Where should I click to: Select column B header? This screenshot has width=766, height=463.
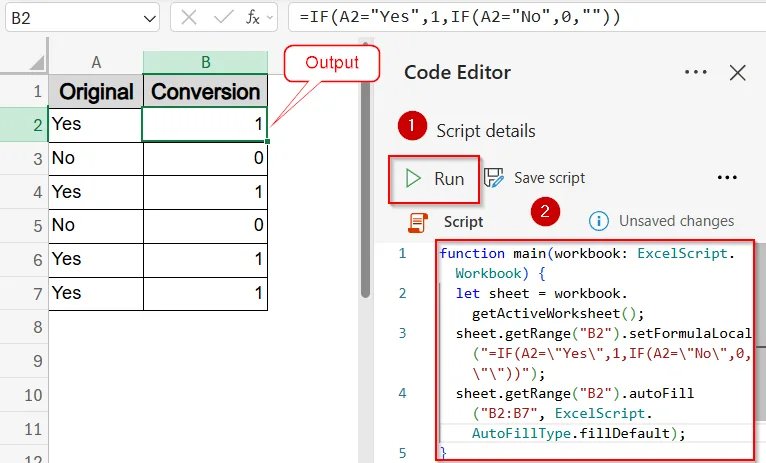click(206, 63)
